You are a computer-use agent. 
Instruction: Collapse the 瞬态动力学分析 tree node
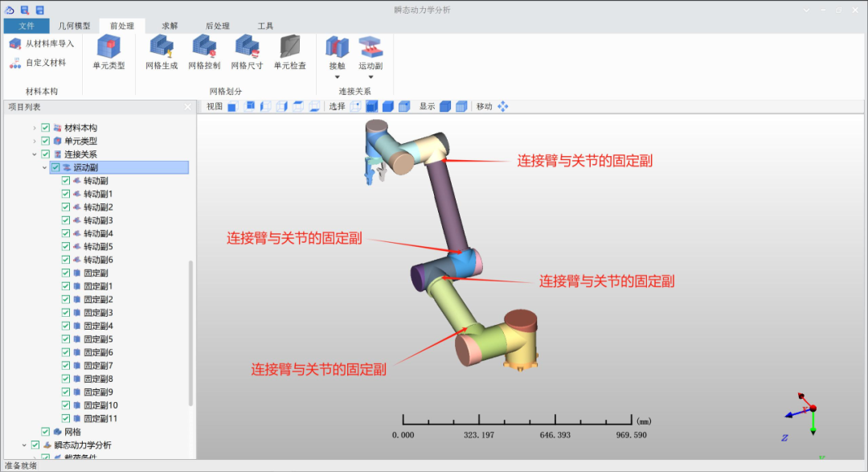click(24, 445)
